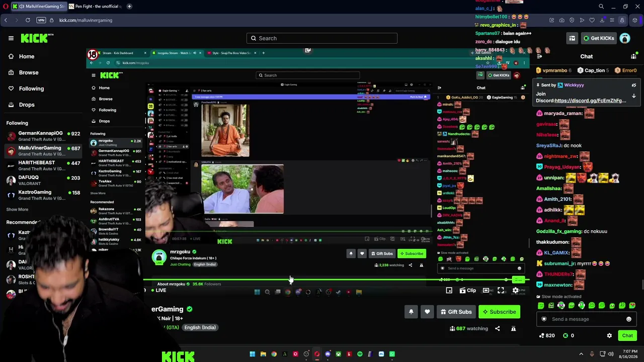Open File Explorer from the taskbar
The image size is (644, 362).
pos(263,354)
